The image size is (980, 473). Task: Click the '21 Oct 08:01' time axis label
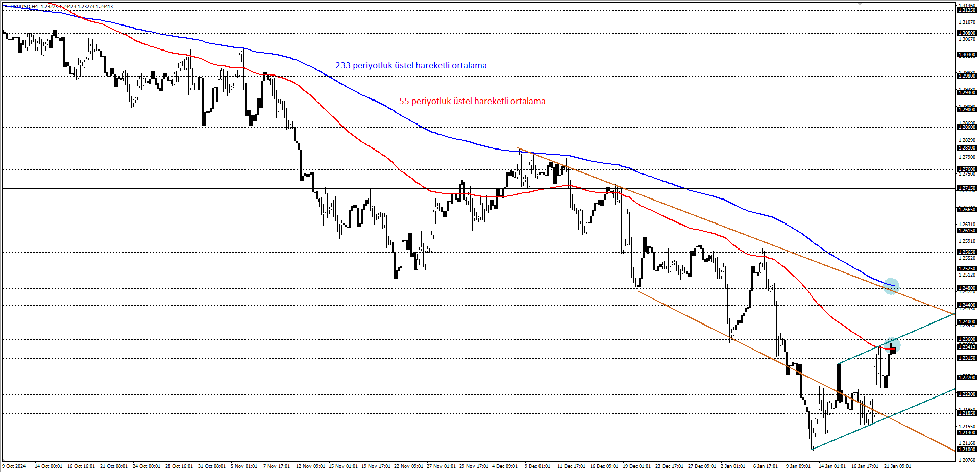click(113, 466)
